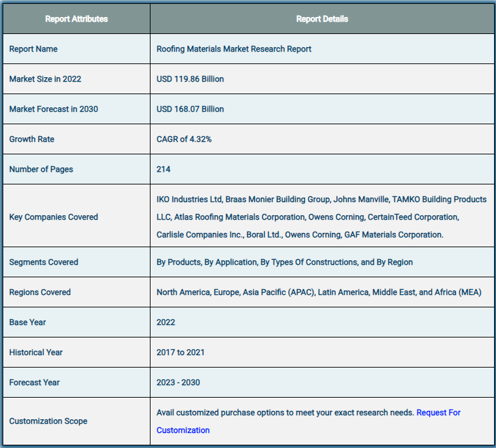Viewport: 496px width, 448px height.
Task: Select the 2022 base year value
Action: click(x=166, y=322)
